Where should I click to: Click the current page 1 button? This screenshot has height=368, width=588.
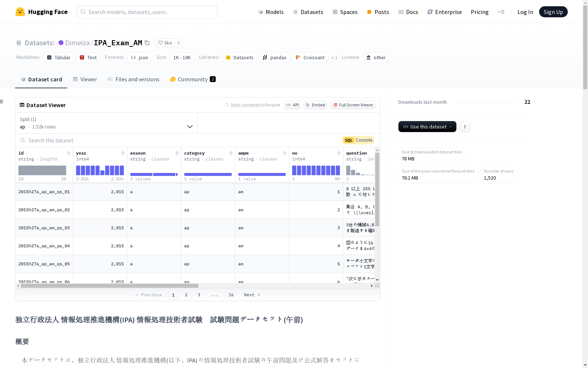(x=173, y=295)
